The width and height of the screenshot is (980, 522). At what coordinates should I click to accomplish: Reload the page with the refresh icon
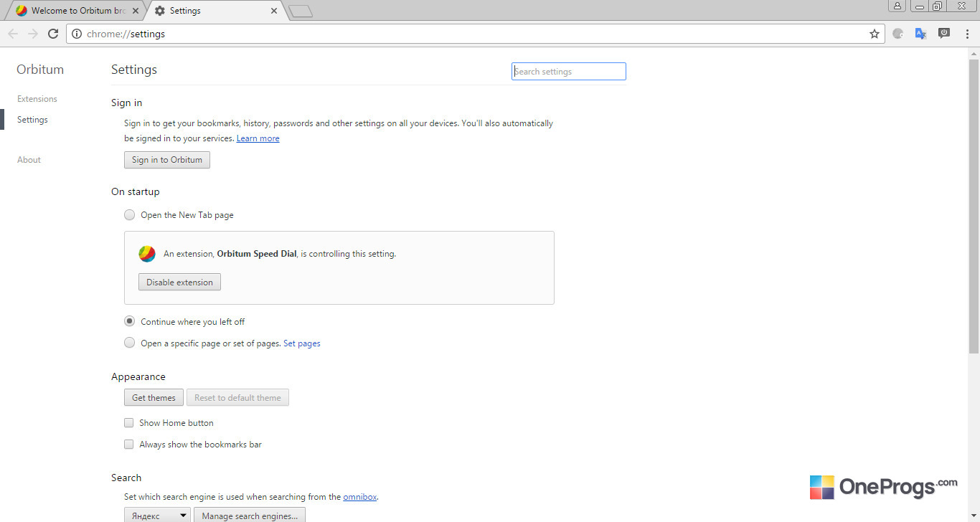pyautogui.click(x=53, y=34)
